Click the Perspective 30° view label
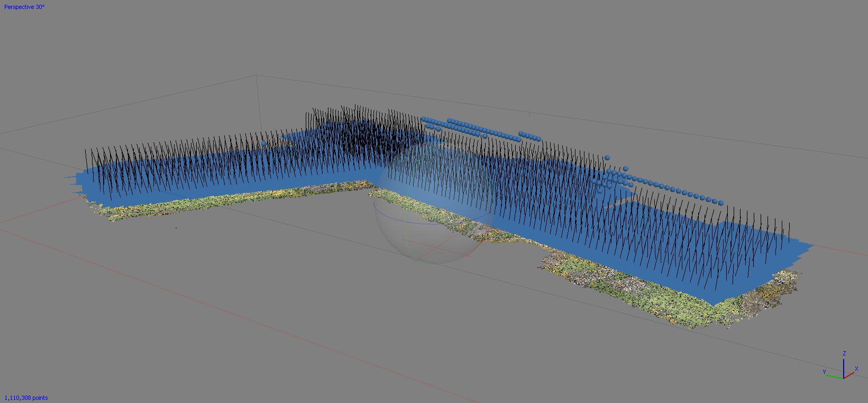868x403 pixels. coord(24,7)
